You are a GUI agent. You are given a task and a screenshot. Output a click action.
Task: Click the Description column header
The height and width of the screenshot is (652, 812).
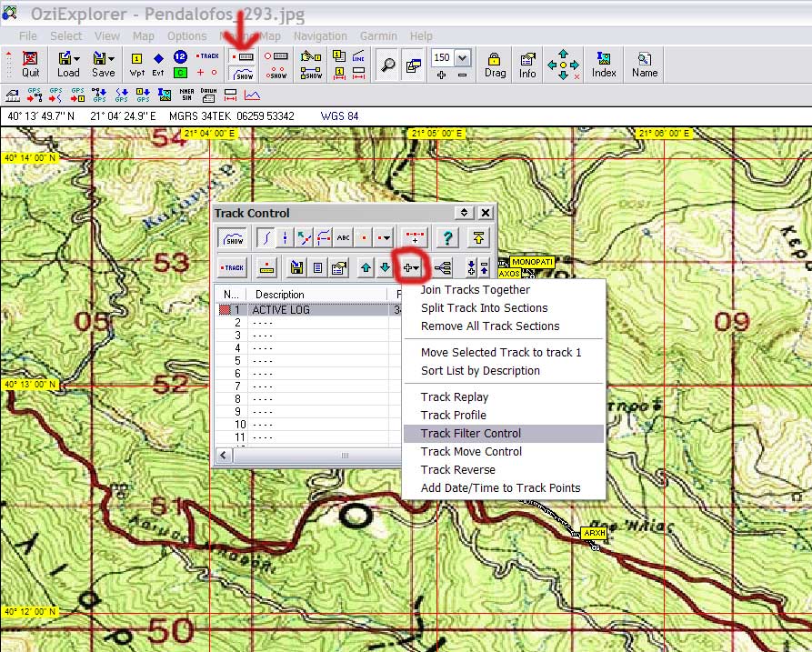coord(280,295)
